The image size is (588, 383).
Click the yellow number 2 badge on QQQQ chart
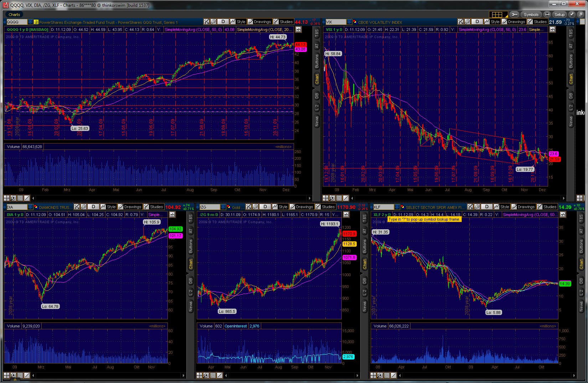(x=36, y=22)
